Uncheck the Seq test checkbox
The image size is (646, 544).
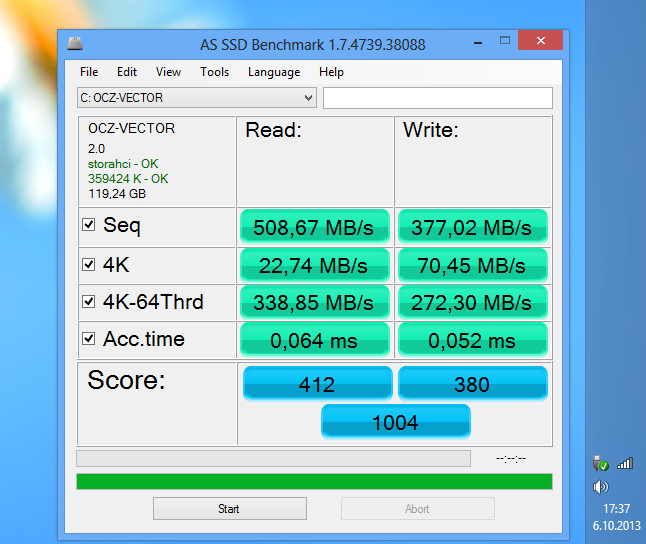point(89,225)
